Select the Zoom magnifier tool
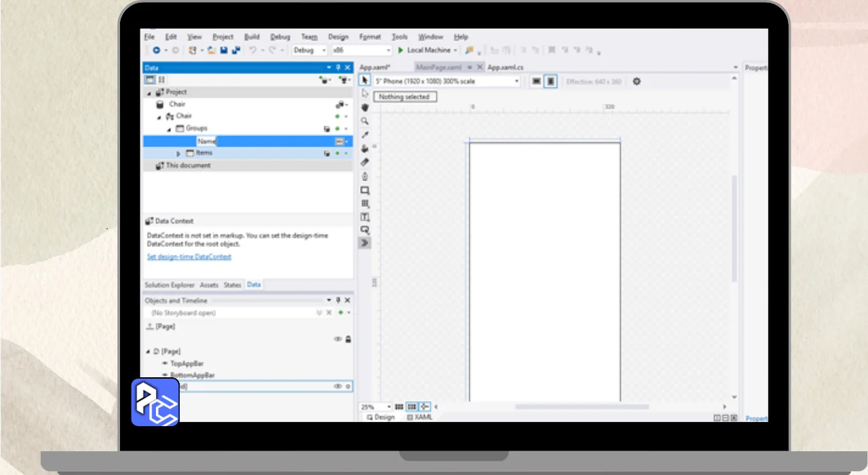Image resolution: width=868 pixels, height=475 pixels. click(x=365, y=121)
